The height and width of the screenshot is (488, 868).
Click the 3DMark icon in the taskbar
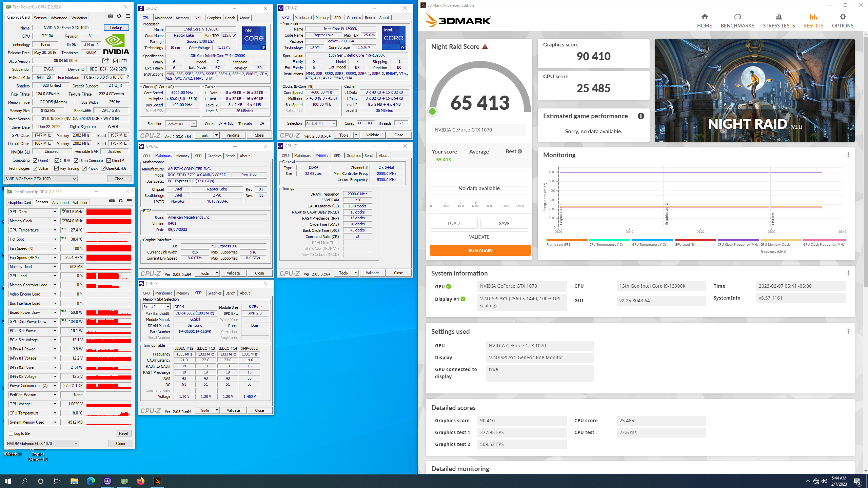[x=157, y=481]
